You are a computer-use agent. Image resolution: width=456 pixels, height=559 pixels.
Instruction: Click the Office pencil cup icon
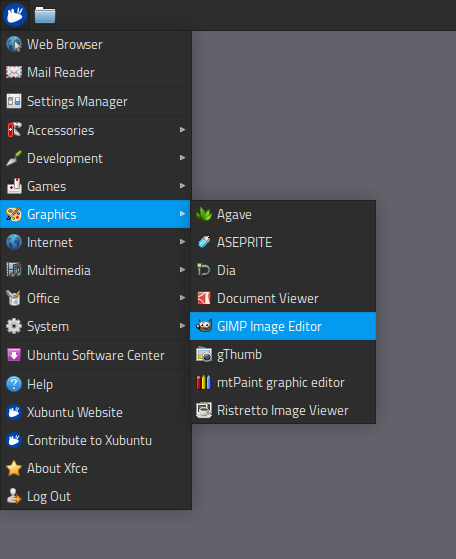pyautogui.click(x=14, y=298)
